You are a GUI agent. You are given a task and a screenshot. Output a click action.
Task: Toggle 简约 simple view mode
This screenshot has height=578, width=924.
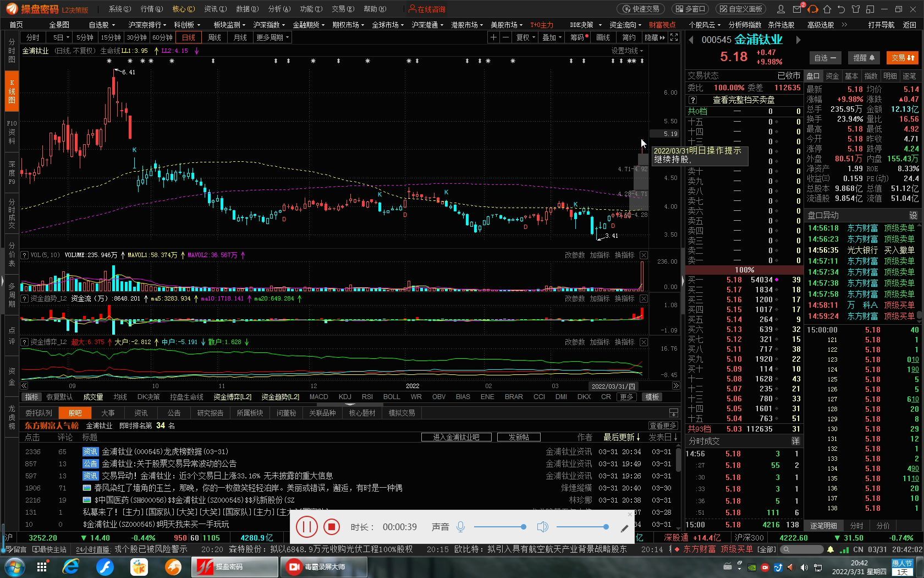(x=629, y=37)
